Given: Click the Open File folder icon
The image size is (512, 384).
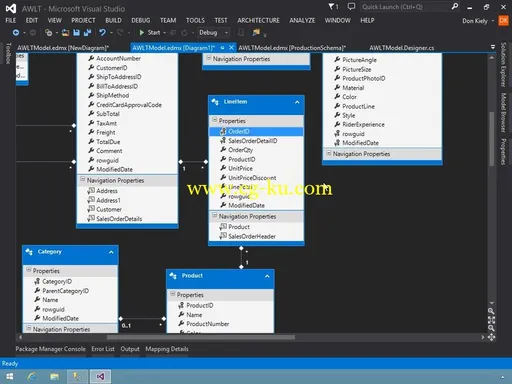Looking at the screenshot, I should 66,32.
